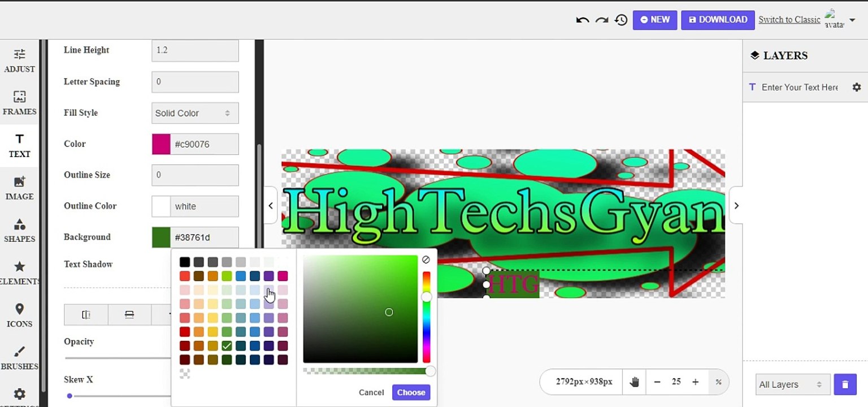The width and height of the screenshot is (868, 407).
Task: Zoom in with the plus button
Action: tap(696, 382)
